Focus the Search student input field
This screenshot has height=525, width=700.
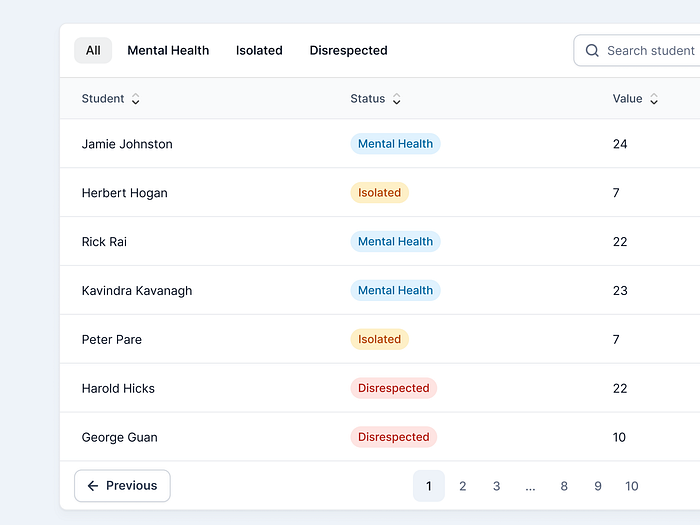point(650,51)
